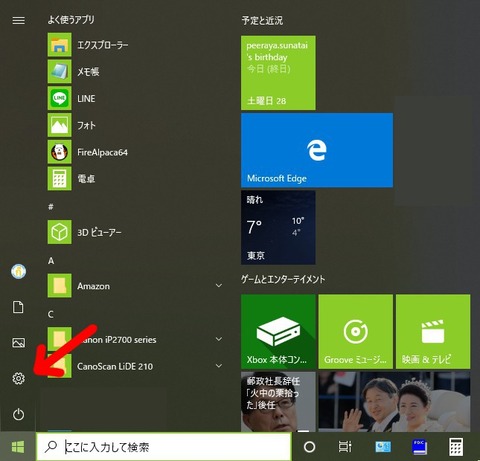Click the Windows Start button
The height and width of the screenshot is (461, 480).
pyautogui.click(x=18, y=447)
